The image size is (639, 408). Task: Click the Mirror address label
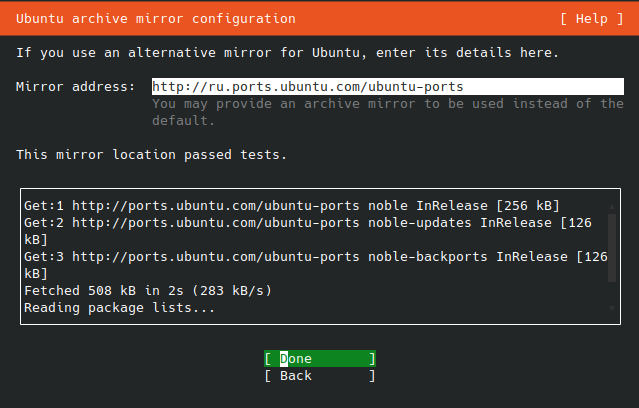pyautogui.click(x=75, y=87)
